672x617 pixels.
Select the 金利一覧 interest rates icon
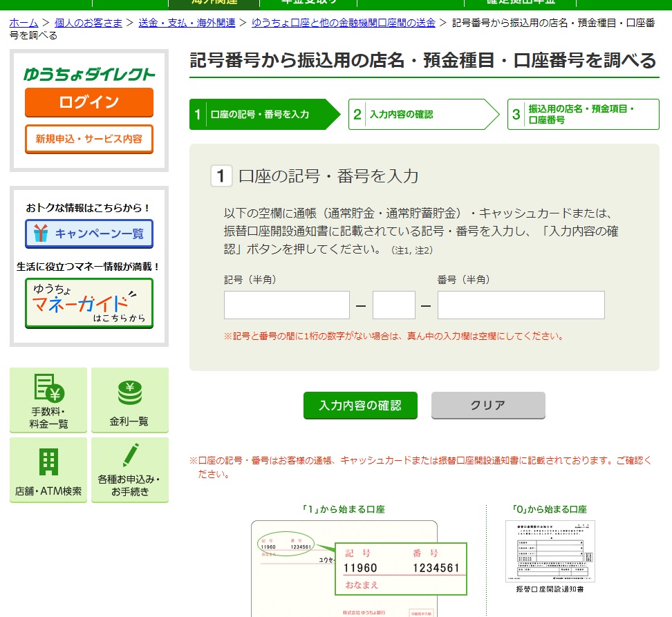click(129, 400)
